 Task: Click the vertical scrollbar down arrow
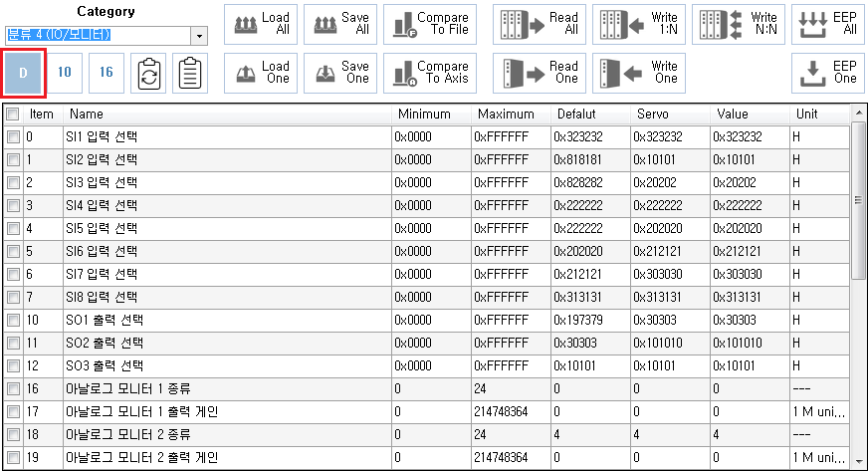coord(859,461)
